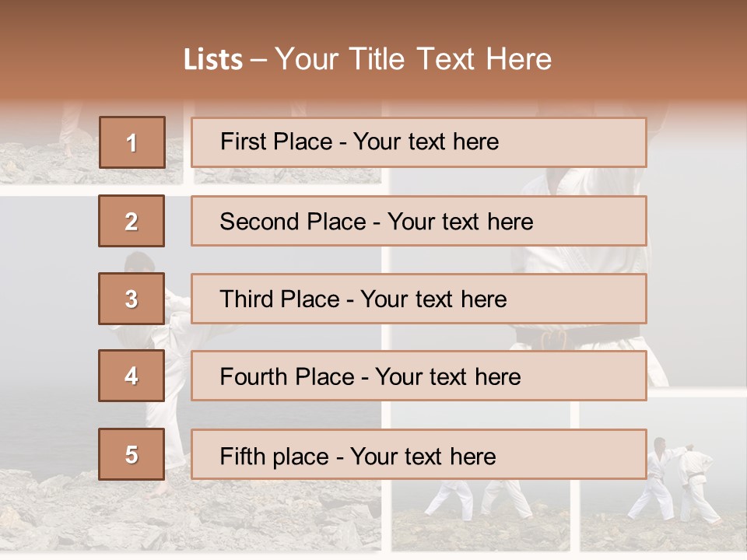
Task: Select the Your Title Text Here heading
Action: pos(413,60)
